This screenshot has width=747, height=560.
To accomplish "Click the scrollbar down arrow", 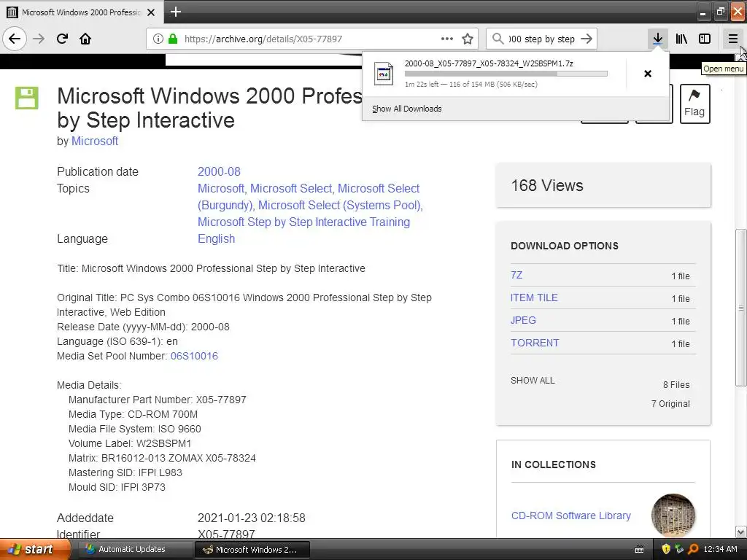I will [741, 532].
